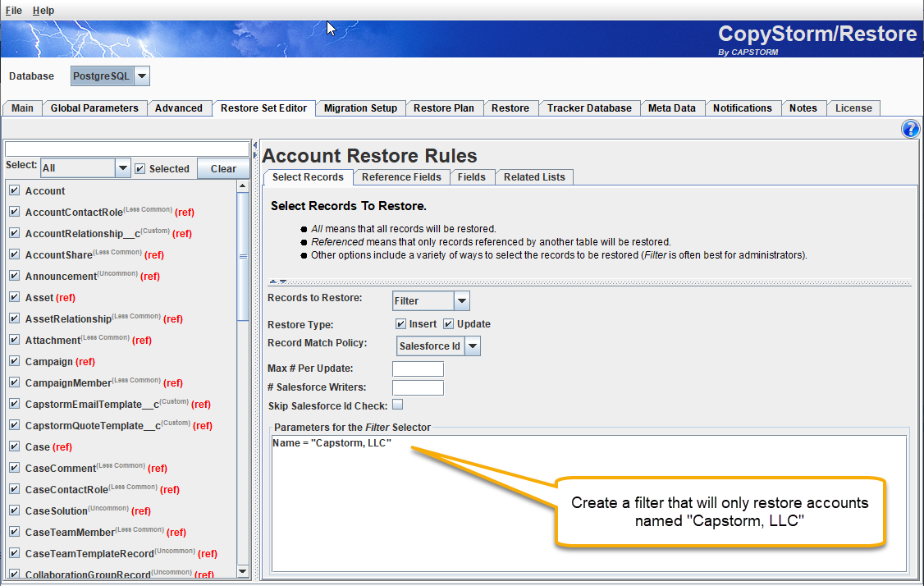Click the table list scroll-up arrow
Image resolution: width=924 pixels, height=586 pixels.
click(243, 185)
